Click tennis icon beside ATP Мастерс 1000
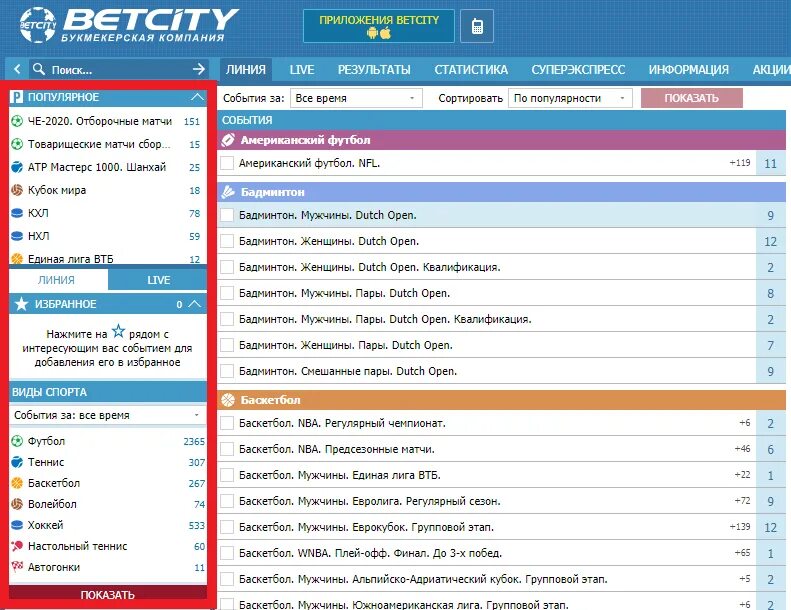The width and height of the screenshot is (791, 610). (x=17, y=167)
